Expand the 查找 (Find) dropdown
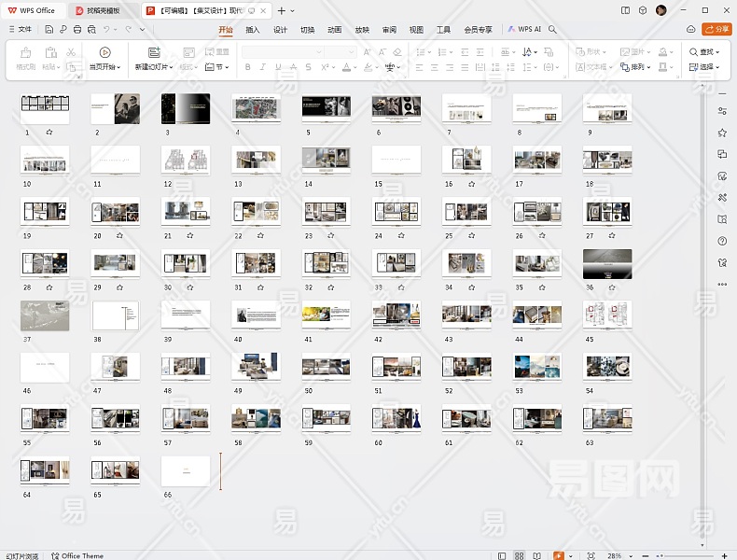This screenshot has width=737, height=560. (719, 52)
